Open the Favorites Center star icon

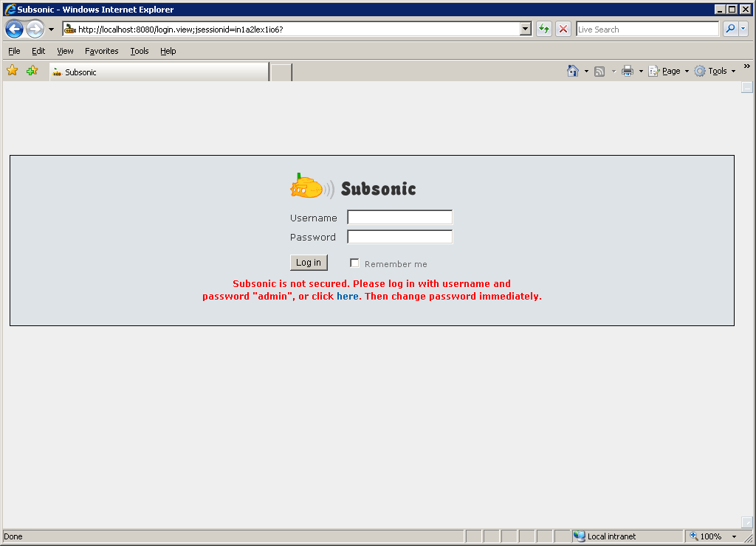click(x=13, y=71)
